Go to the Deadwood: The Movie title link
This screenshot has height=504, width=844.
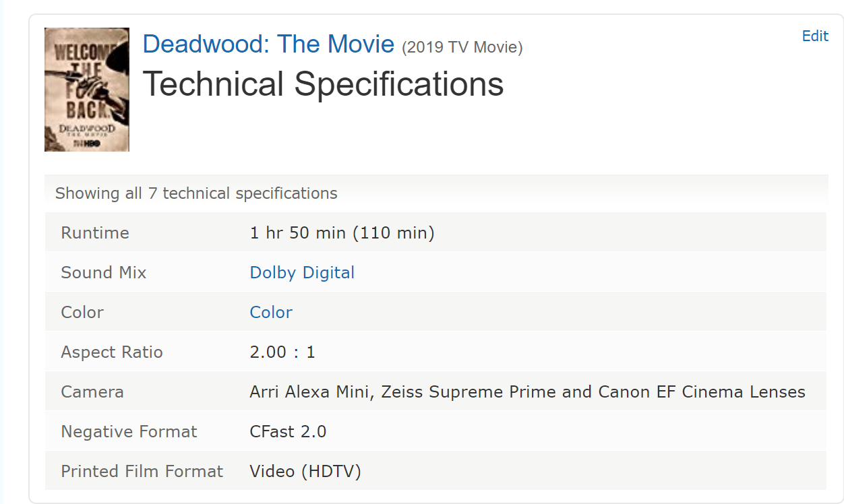coord(268,44)
